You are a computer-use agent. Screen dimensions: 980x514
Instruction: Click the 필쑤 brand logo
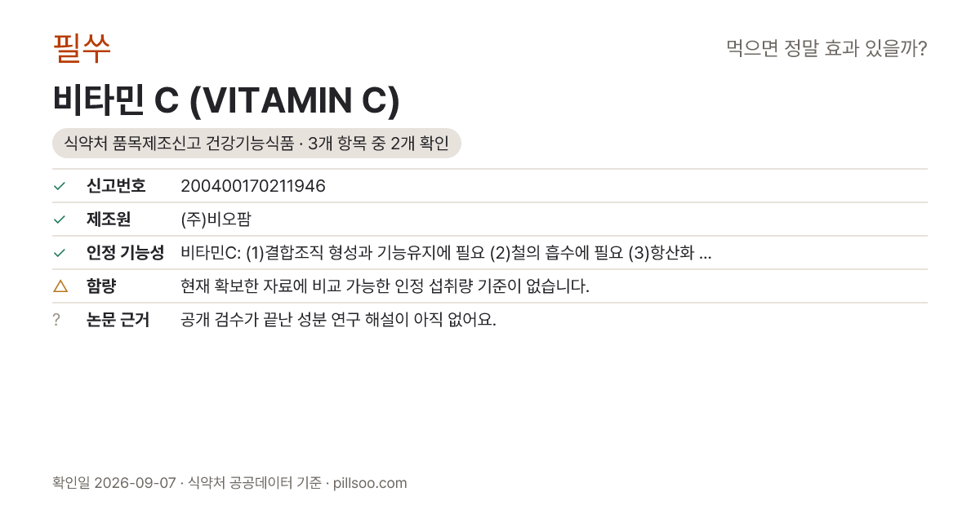coord(82,48)
